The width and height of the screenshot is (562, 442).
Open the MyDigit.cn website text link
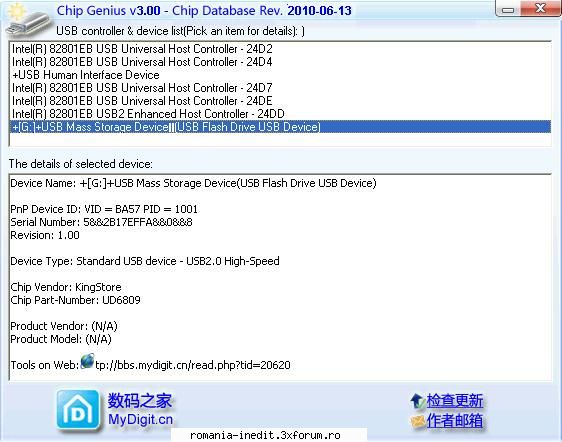tap(140, 419)
